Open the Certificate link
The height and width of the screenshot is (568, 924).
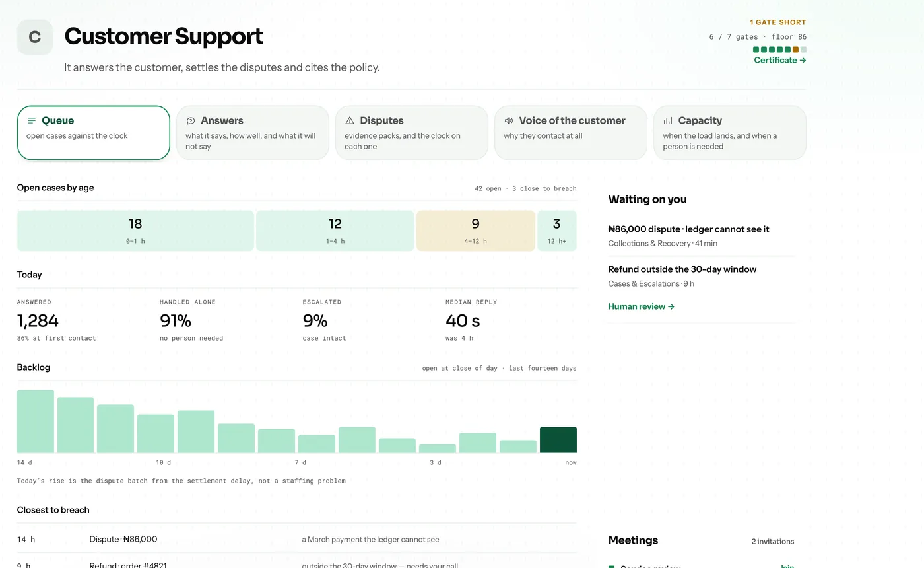(780, 60)
